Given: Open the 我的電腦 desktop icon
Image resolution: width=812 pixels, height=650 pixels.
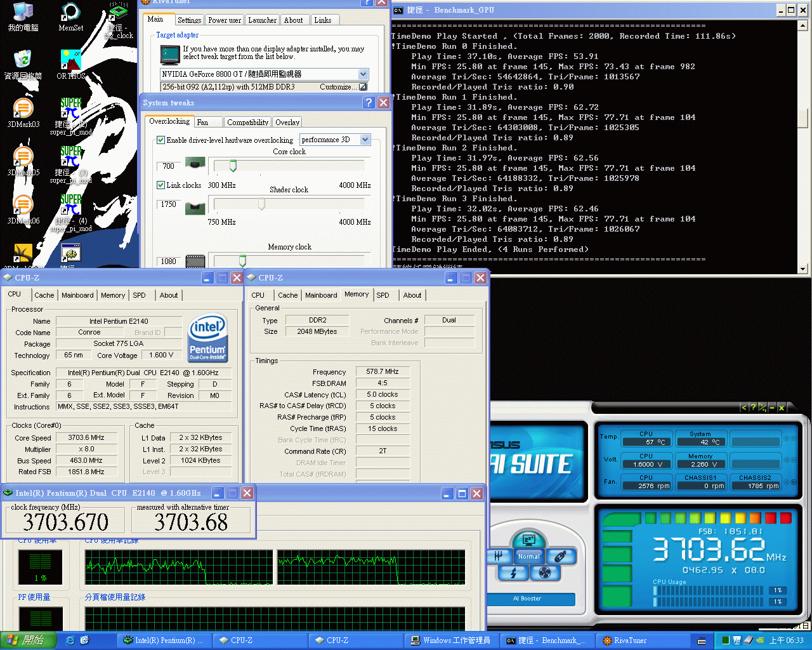Looking at the screenshot, I should pos(23,17).
